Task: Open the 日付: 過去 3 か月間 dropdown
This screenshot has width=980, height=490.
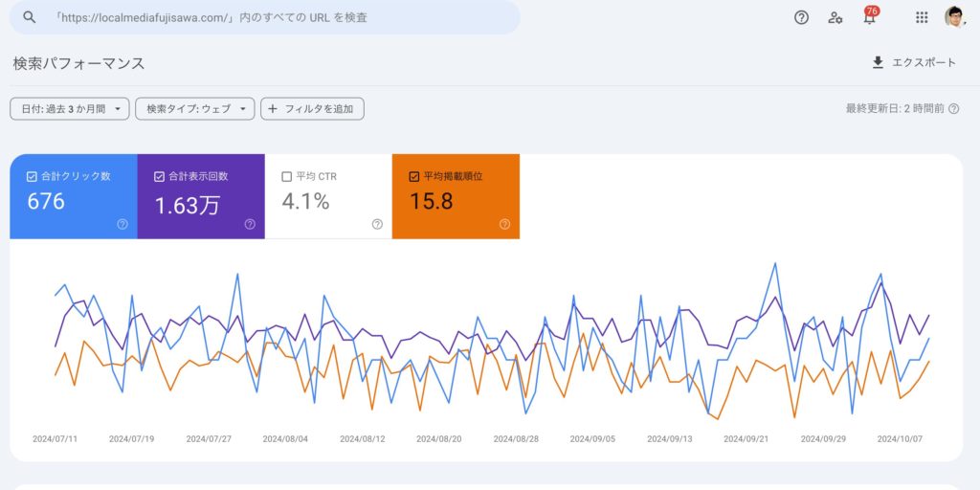Action: pyautogui.click(x=69, y=109)
